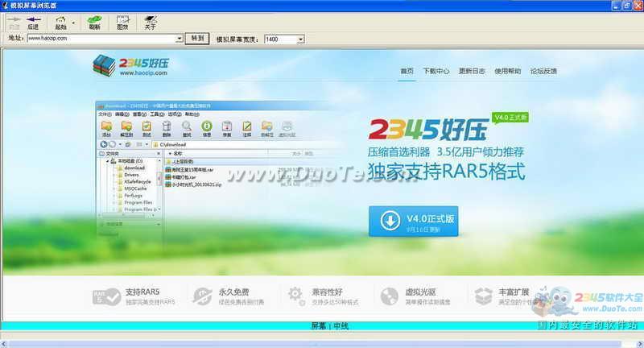The width and height of the screenshot is (644, 348).
Task: Click the green 刷新 refresh icon
Action: pos(94,19)
